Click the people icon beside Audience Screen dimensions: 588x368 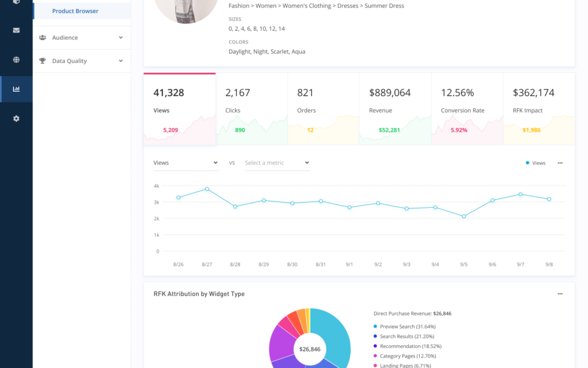coord(42,38)
